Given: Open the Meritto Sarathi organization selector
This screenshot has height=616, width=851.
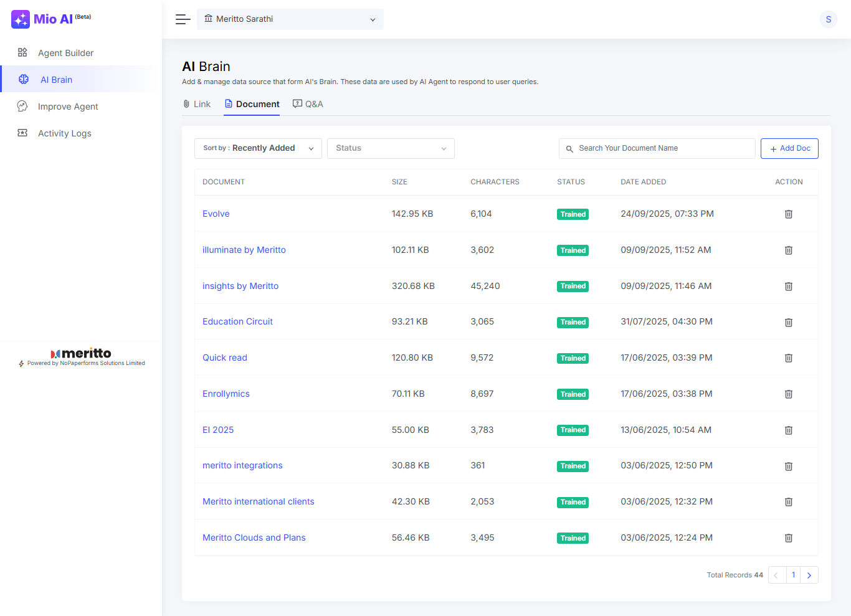Looking at the screenshot, I should tap(290, 19).
